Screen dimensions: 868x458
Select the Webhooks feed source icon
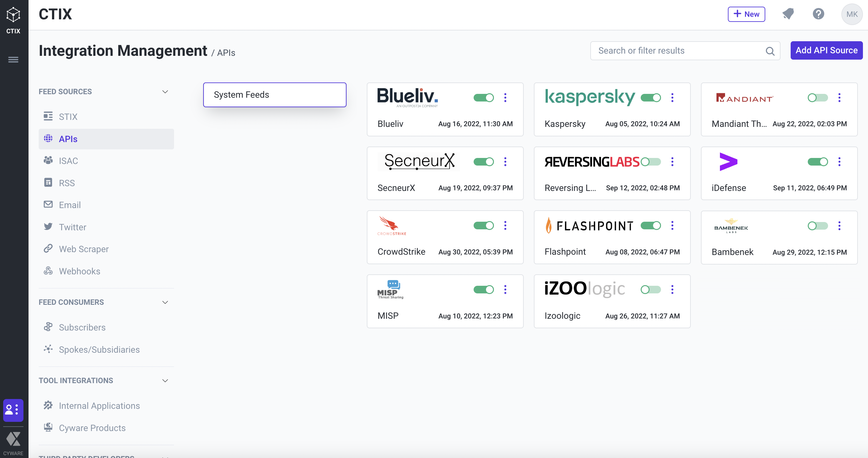[48, 270]
